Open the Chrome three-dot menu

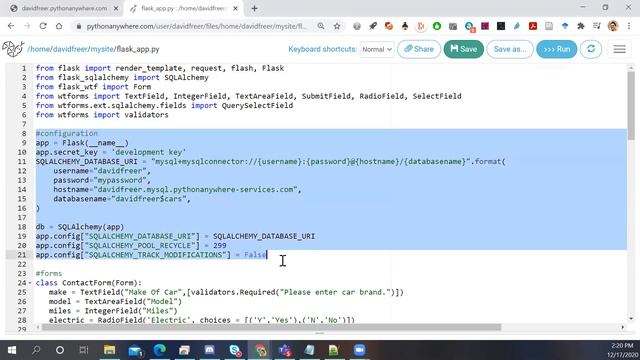pos(629,26)
